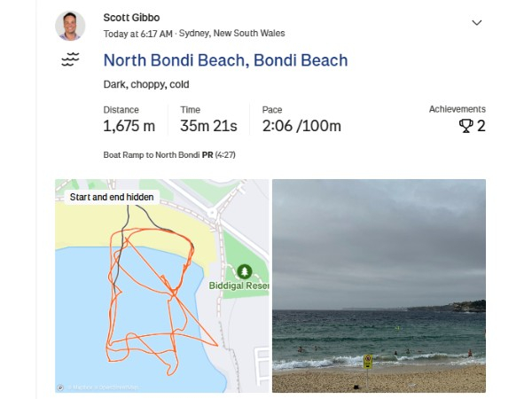Click the Today at 6:17 AM timestamp

[x=137, y=34]
